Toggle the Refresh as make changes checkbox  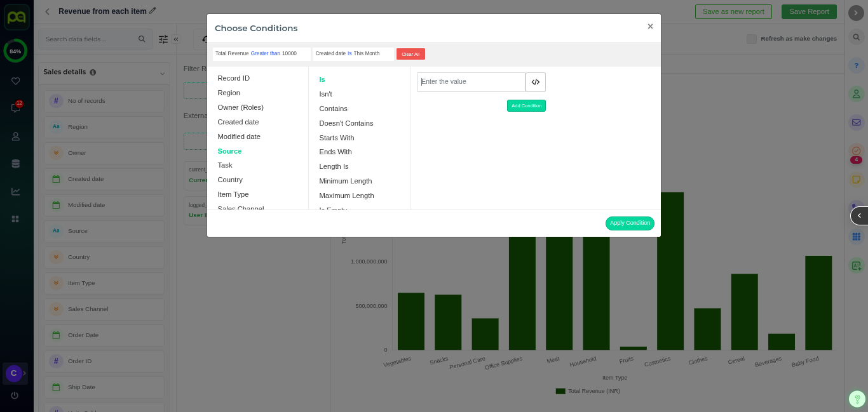pos(752,39)
